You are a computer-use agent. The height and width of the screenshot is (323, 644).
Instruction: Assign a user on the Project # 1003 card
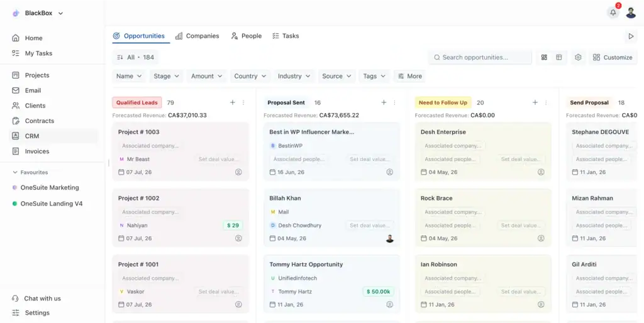(x=238, y=172)
